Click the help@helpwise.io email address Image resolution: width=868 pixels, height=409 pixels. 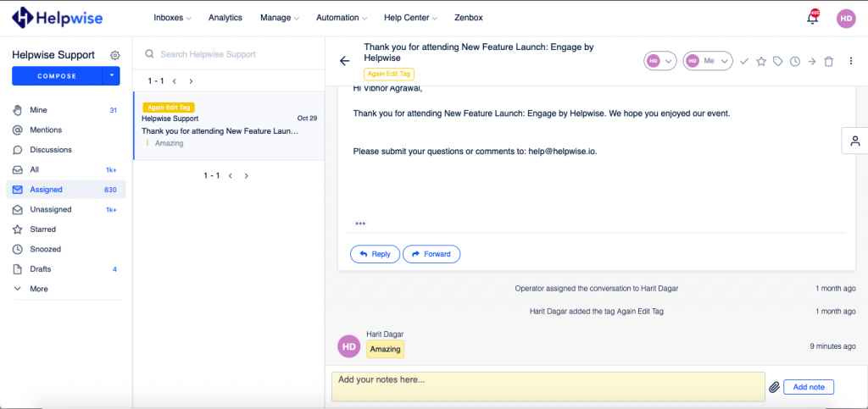tap(563, 151)
